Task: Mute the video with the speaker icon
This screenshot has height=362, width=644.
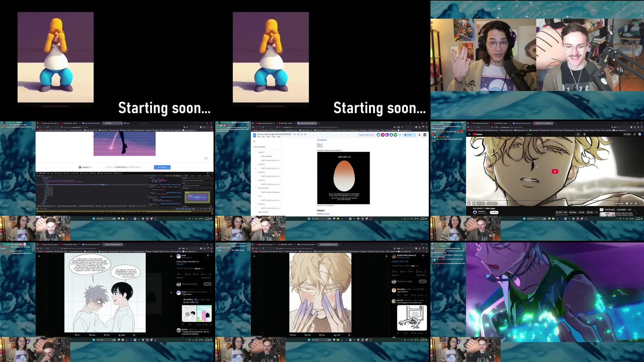Action: pos(473,203)
